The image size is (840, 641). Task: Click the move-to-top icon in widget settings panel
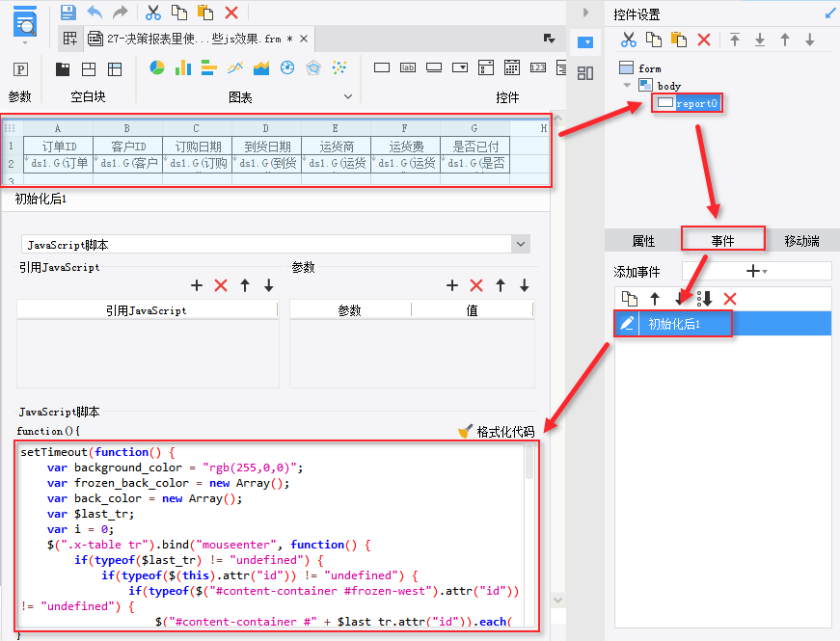(x=735, y=40)
